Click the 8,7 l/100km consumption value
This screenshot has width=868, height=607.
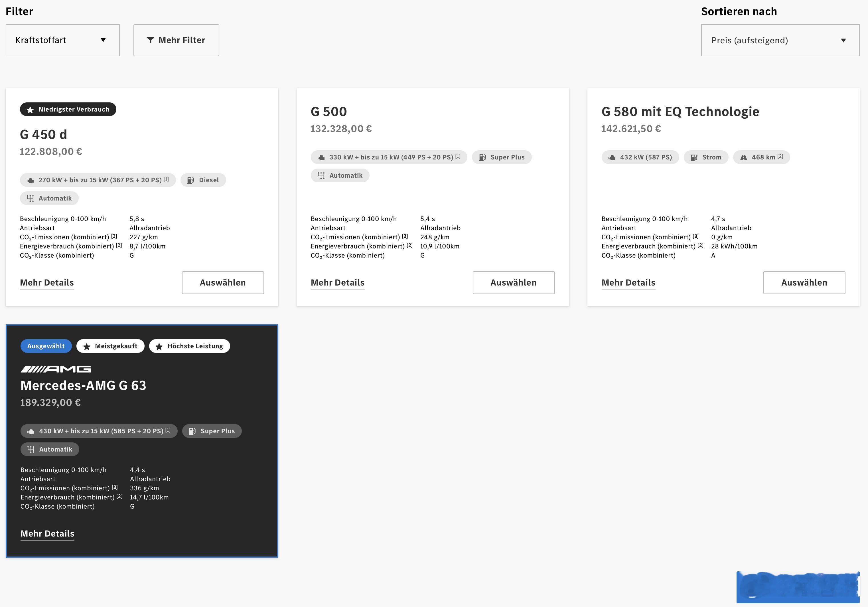coord(147,246)
